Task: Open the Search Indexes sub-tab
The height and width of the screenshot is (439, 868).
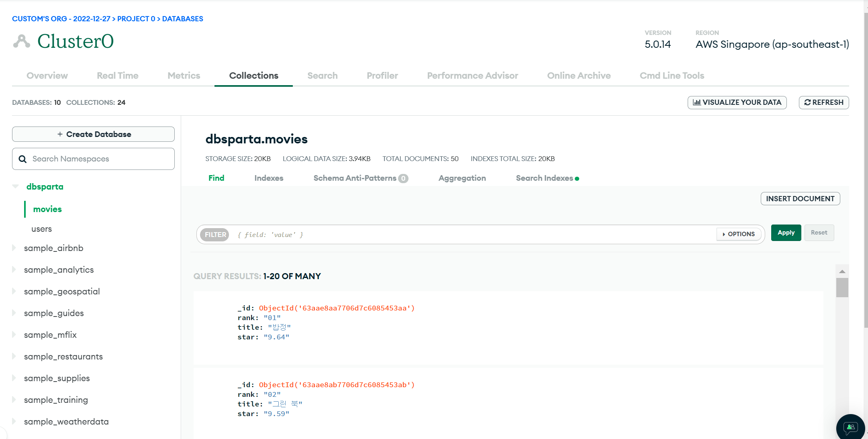Action: [544, 178]
